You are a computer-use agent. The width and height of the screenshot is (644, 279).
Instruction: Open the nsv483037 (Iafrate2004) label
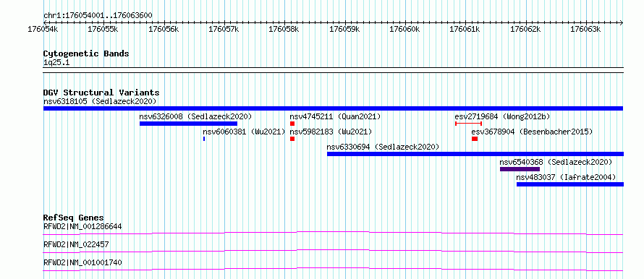tap(566, 177)
